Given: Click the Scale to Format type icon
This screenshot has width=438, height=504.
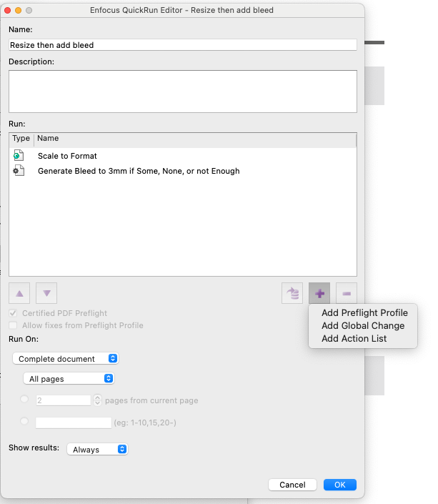Looking at the screenshot, I should coord(19,156).
